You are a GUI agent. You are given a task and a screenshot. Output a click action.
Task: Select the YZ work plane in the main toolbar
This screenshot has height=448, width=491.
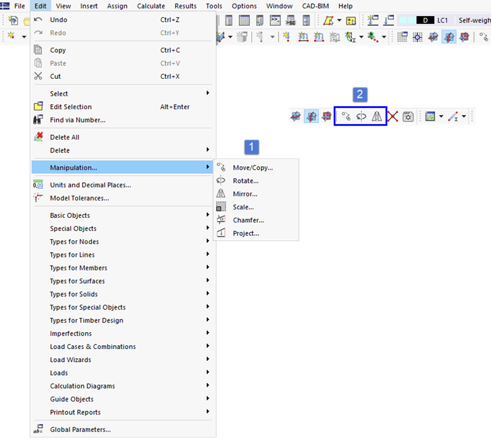pos(464,37)
